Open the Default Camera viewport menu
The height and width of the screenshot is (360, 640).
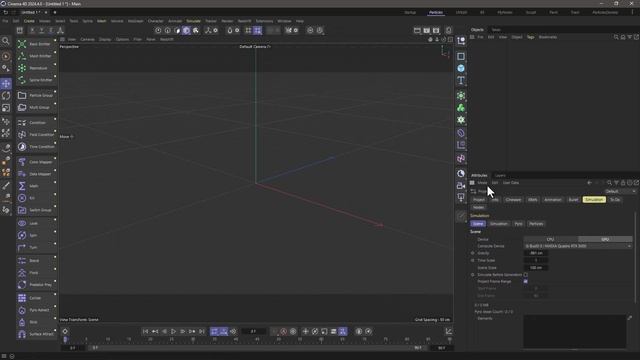pos(255,47)
